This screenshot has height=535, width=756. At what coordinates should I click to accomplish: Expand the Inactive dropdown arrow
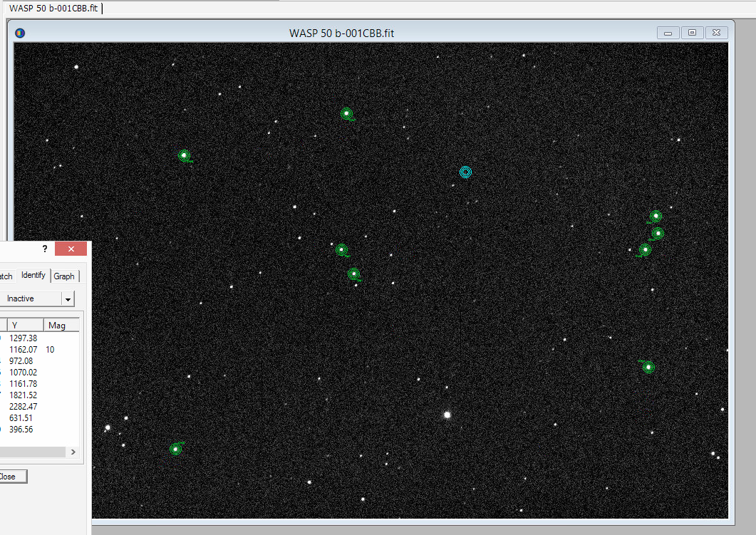[68, 299]
